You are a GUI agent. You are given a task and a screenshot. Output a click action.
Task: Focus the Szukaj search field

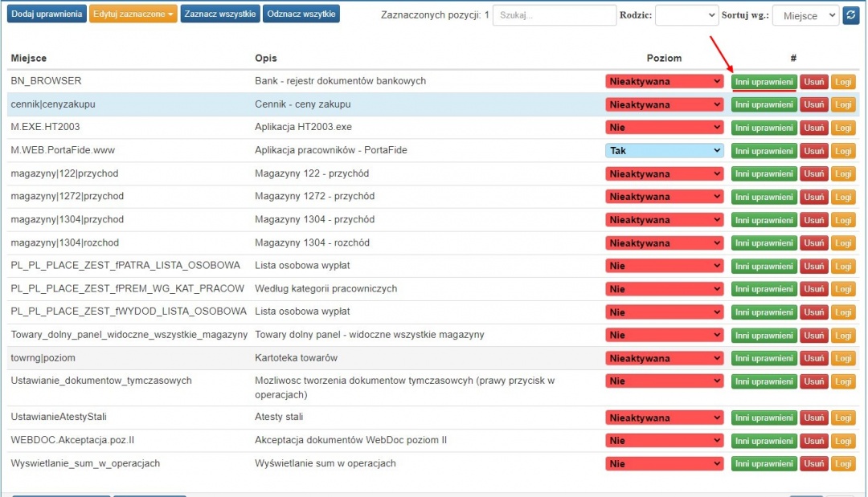pos(554,15)
